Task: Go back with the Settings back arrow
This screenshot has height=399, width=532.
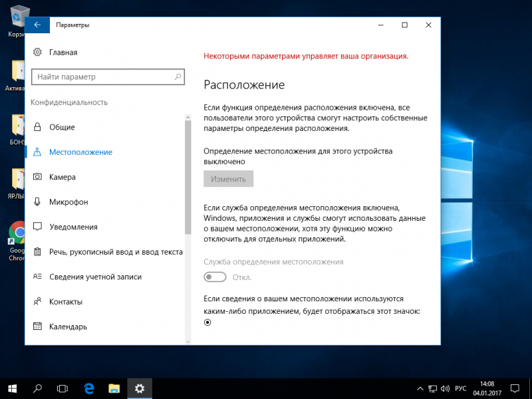Action: pyautogui.click(x=37, y=25)
